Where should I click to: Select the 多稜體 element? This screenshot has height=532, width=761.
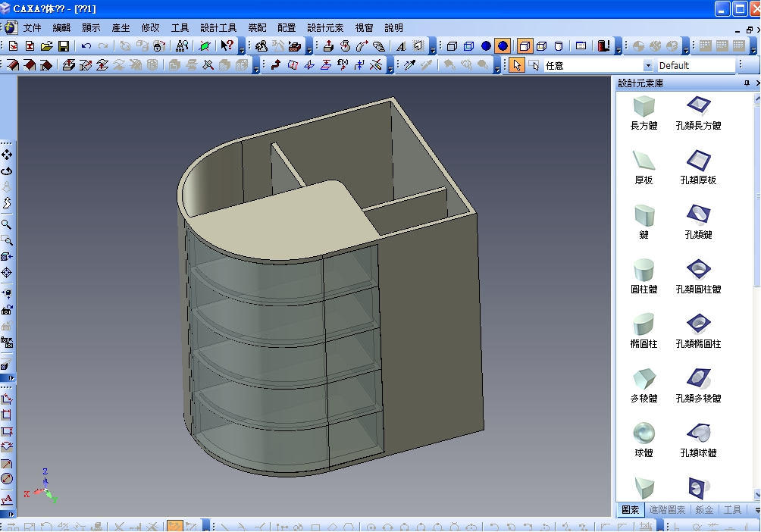[x=644, y=386]
